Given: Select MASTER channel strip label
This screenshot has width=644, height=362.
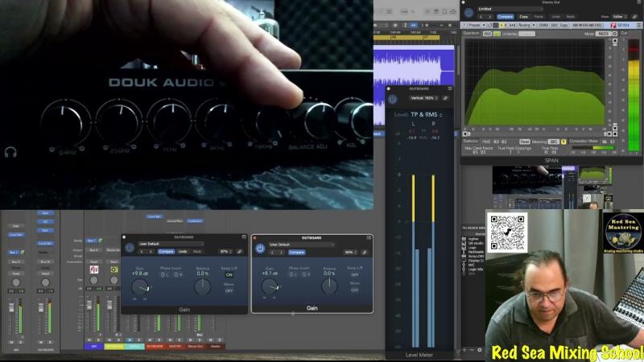Looking at the screenshot, I should click(175, 347).
